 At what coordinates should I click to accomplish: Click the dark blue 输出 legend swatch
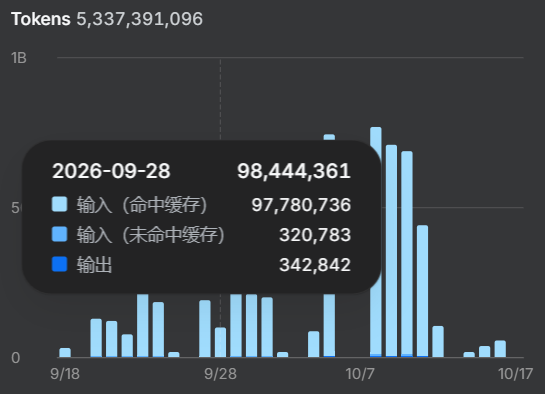[x=59, y=264]
